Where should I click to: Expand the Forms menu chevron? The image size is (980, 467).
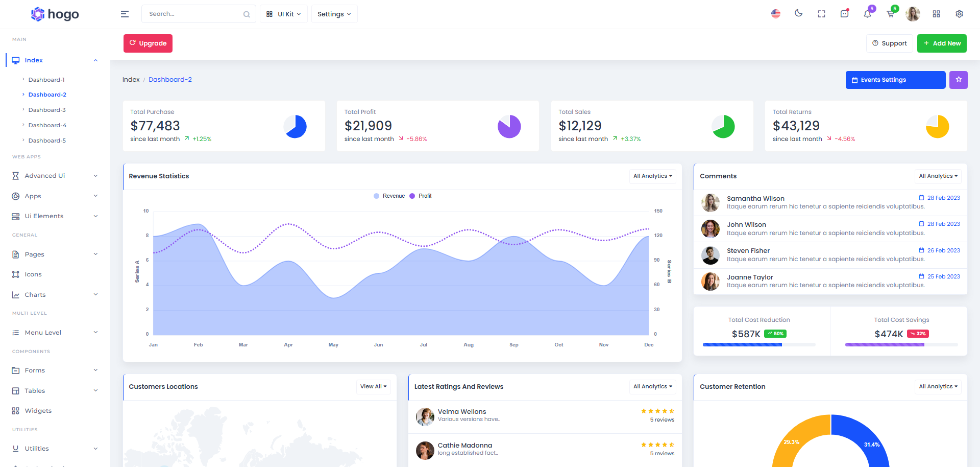click(x=95, y=370)
